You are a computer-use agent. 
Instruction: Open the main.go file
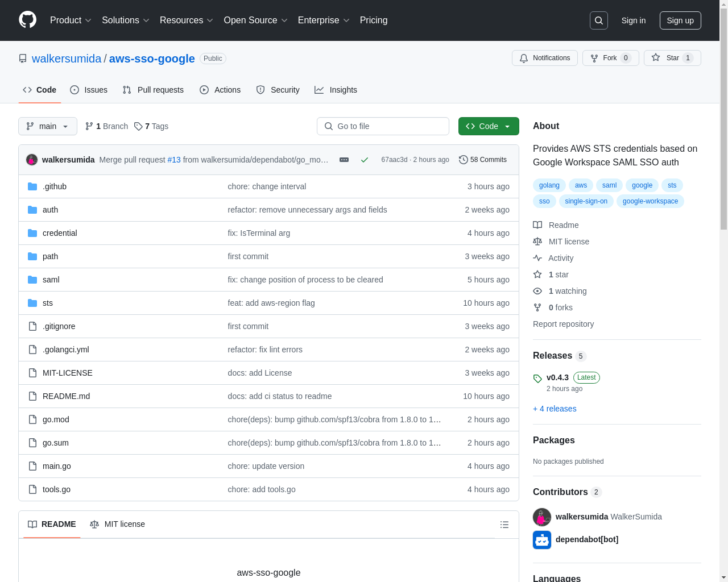click(57, 466)
